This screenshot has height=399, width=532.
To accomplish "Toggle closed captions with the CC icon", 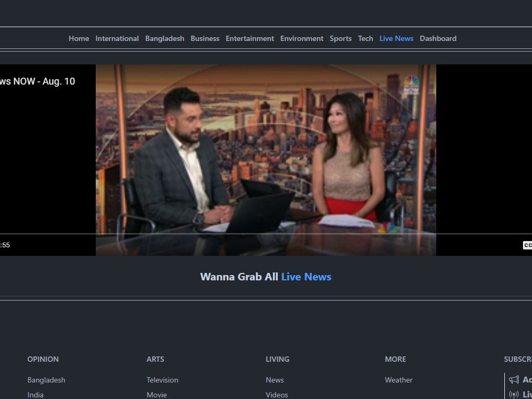I will pyautogui.click(x=527, y=245).
